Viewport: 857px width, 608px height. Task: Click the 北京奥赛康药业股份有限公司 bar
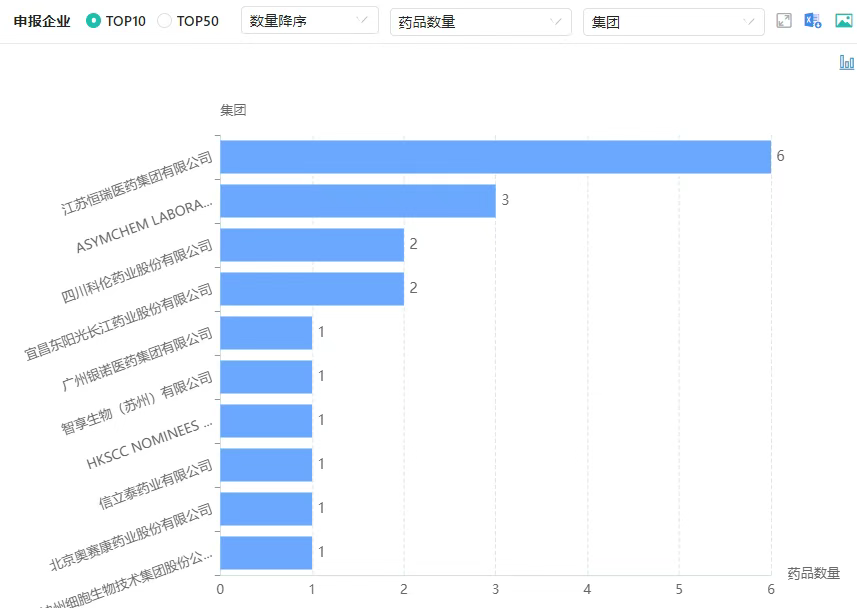[x=266, y=509]
